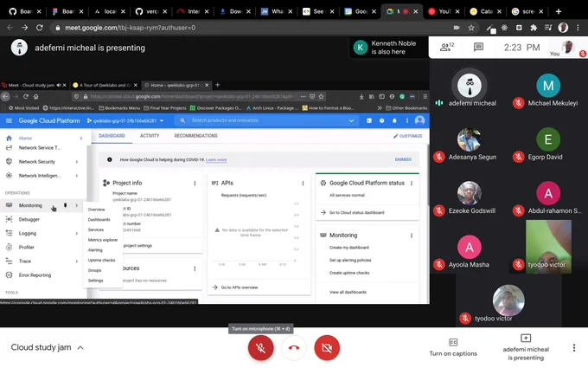588x368 pixels.
Task: Expand the search bar dropdown arrow
Action: pyautogui.click(x=351, y=120)
